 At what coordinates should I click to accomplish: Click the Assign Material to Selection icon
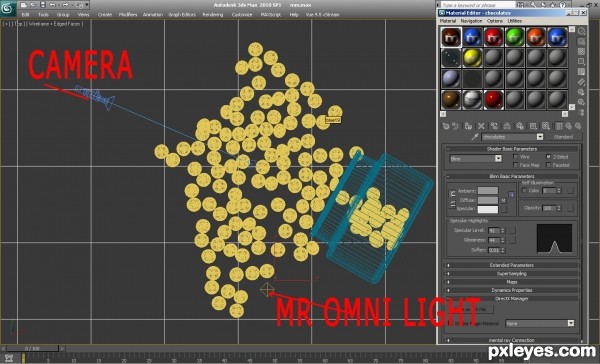[x=468, y=126]
